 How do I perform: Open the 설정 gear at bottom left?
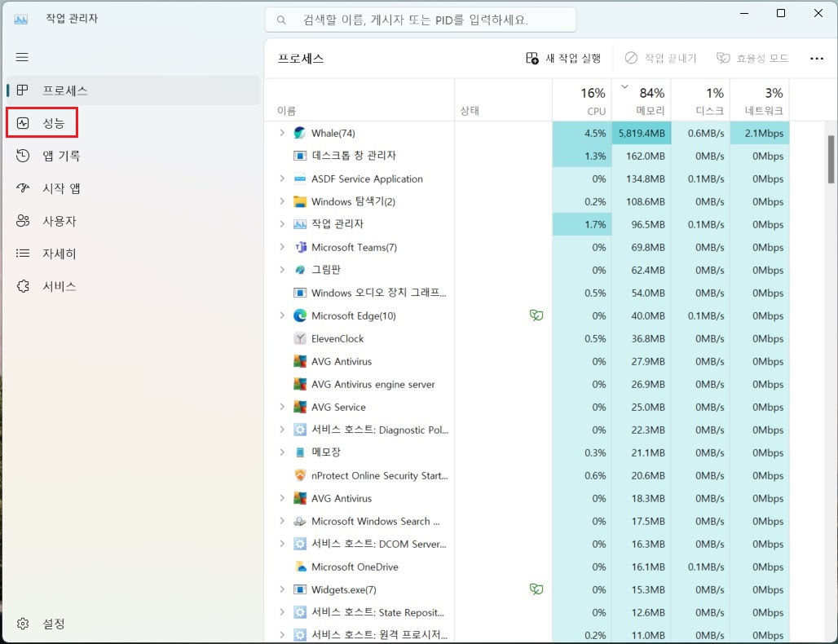click(23, 624)
